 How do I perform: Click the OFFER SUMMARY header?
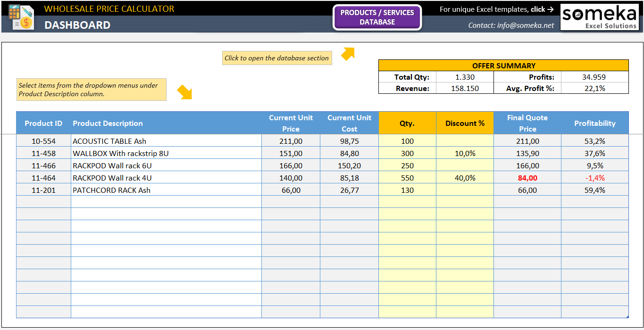[x=503, y=66]
